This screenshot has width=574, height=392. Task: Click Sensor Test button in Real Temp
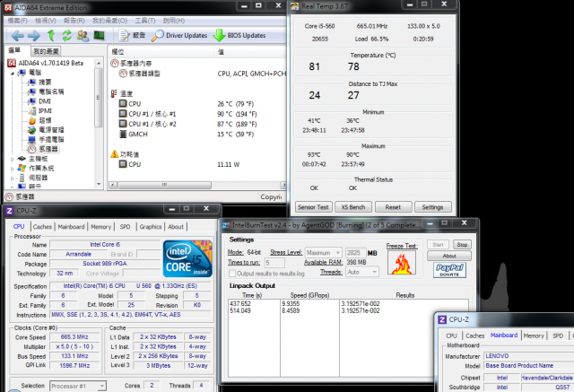click(x=313, y=207)
